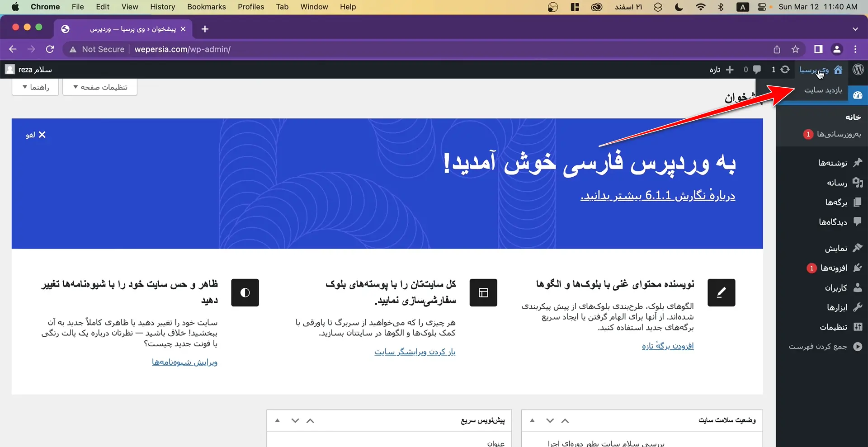
Task: Click the ویرایش شیوه‌نامه‌ها link
Action: coord(184,362)
